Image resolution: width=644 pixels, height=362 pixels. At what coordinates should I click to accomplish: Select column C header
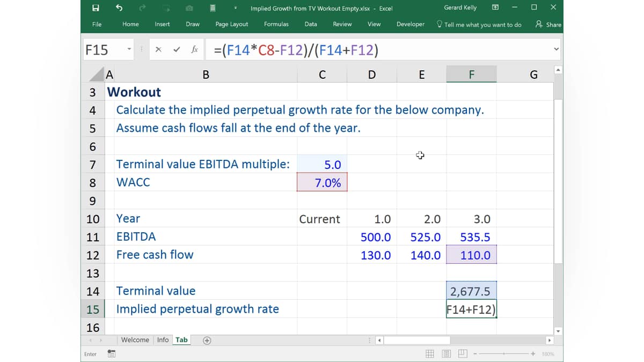point(322,75)
